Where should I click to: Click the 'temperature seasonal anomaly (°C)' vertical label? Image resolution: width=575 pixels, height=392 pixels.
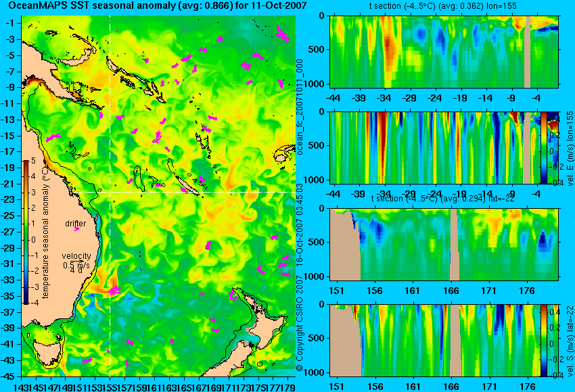click(x=45, y=232)
